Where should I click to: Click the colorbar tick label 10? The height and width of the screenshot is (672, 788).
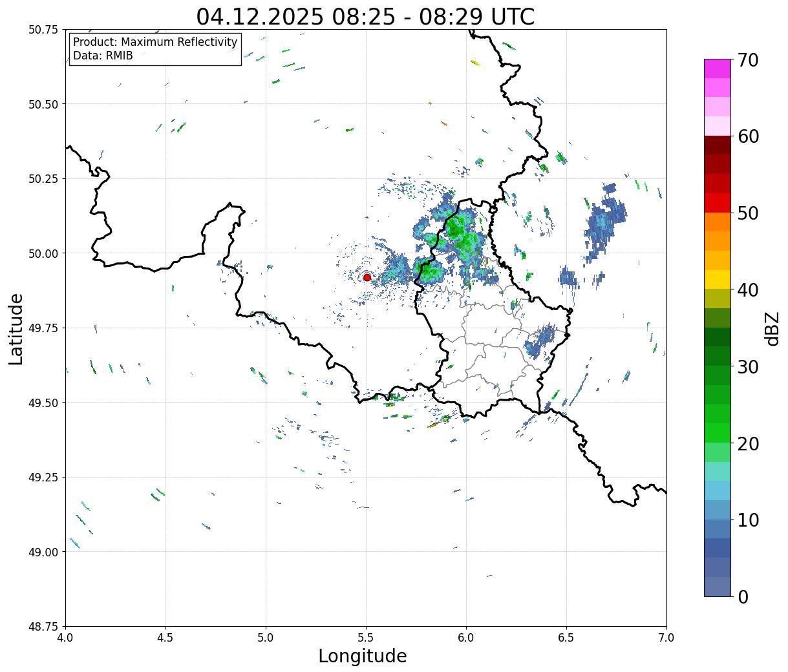click(748, 520)
